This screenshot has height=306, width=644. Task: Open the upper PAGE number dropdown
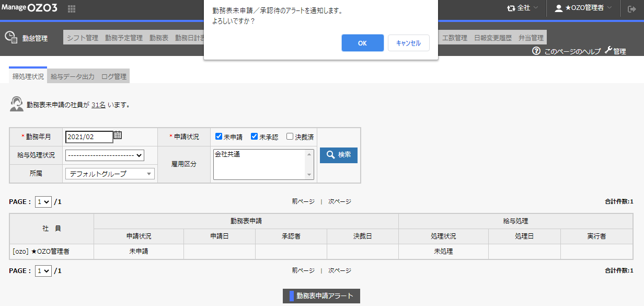click(43, 202)
